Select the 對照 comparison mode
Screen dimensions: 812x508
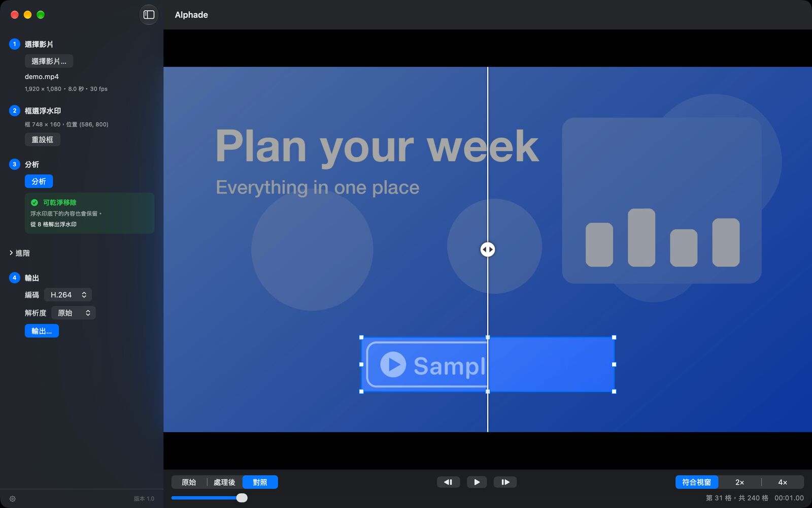(x=260, y=482)
